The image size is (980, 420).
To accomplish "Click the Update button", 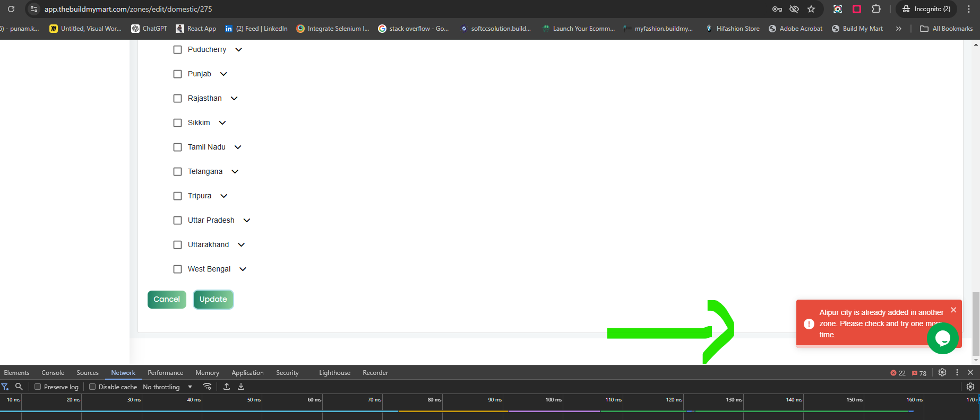I will pos(213,299).
